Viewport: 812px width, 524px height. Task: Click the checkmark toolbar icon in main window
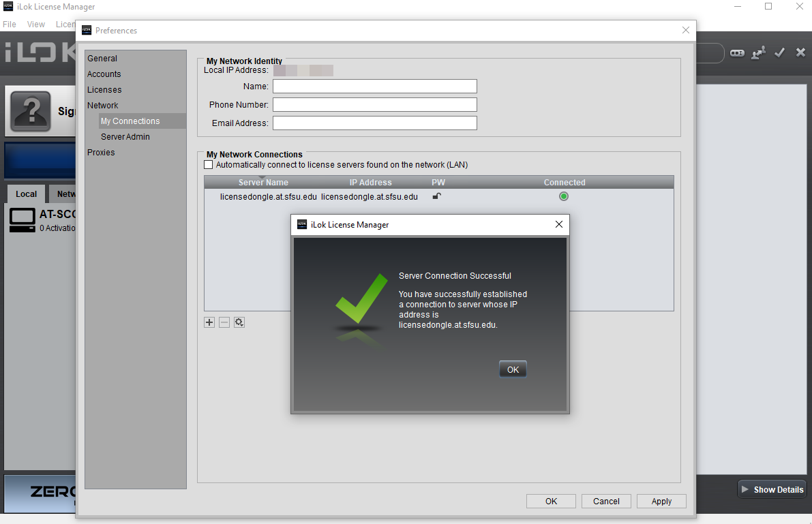(x=779, y=53)
